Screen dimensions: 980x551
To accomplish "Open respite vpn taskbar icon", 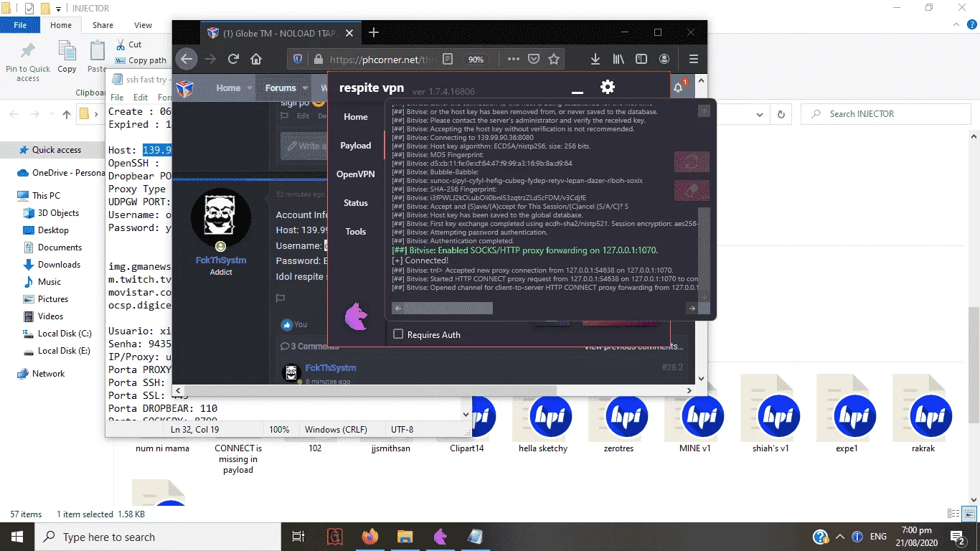I will pyautogui.click(x=440, y=537).
